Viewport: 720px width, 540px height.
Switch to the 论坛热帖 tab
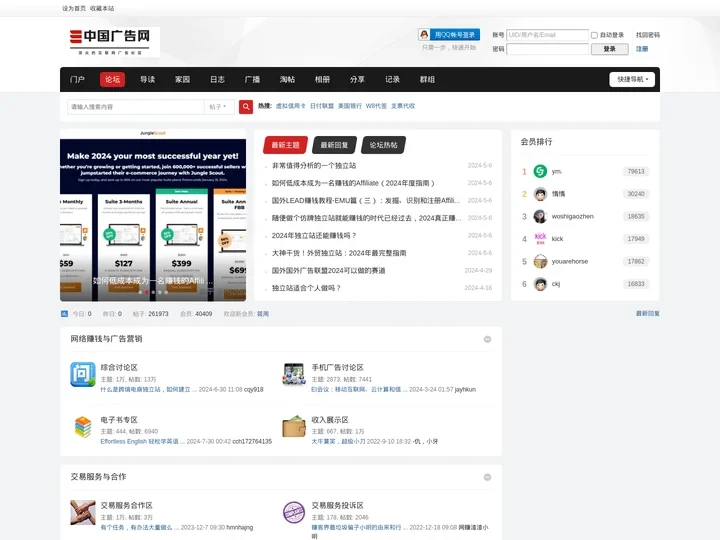[x=383, y=145]
